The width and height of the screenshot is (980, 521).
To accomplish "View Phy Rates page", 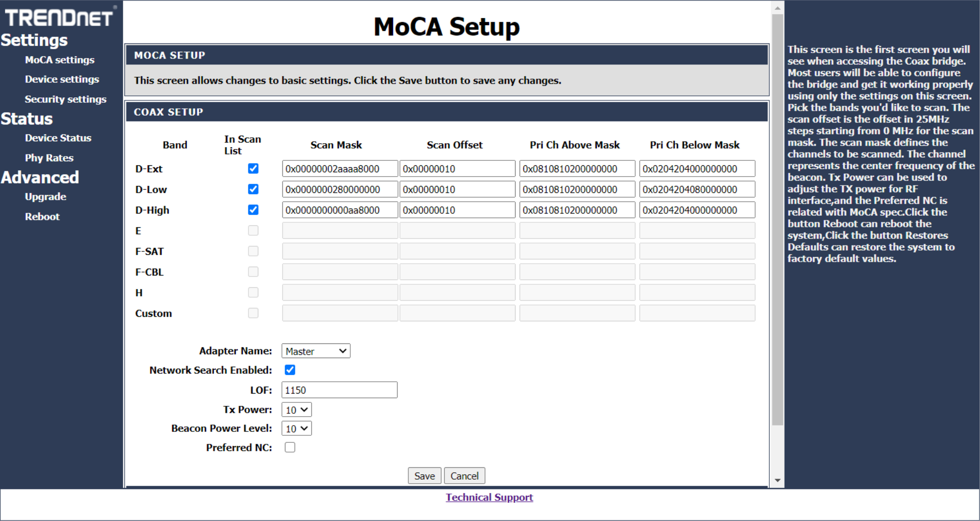I will pyautogui.click(x=49, y=157).
